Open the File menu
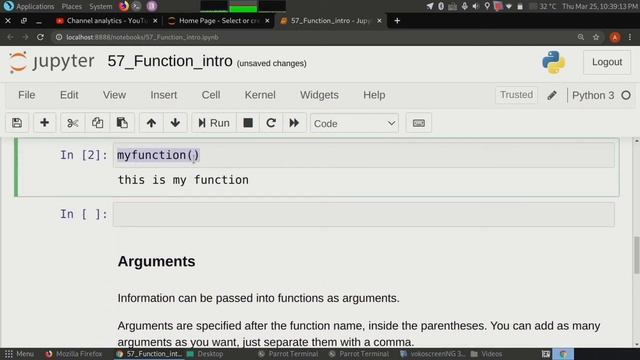Viewport: 640px width, 360px height. (27, 95)
